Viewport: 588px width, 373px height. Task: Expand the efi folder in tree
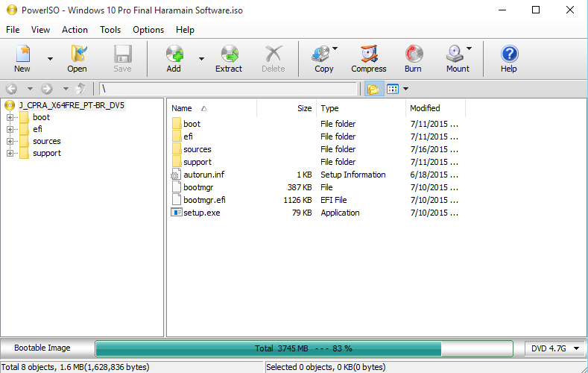coord(10,130)
